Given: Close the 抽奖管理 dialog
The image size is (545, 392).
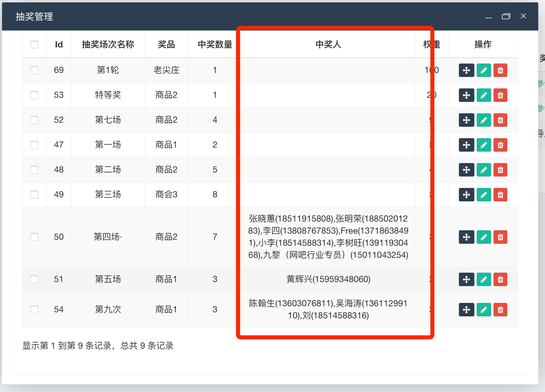Looking at the screenshot, I should click(x=523, y=16).
